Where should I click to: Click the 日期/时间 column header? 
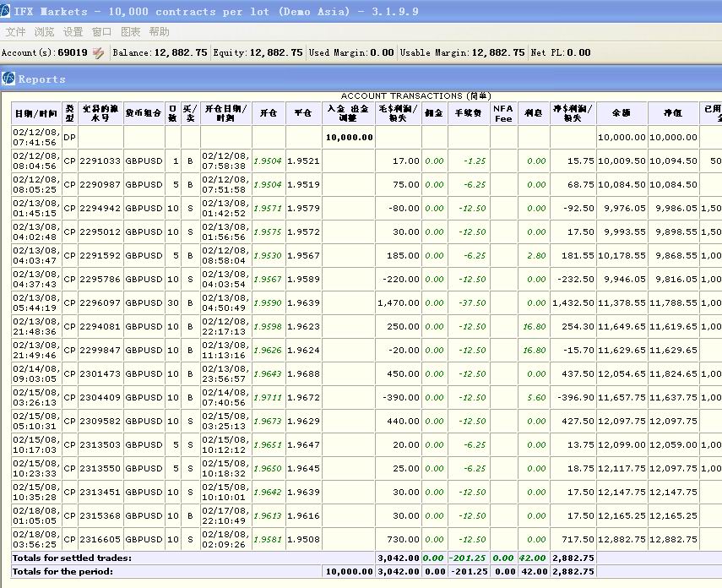[35, 113]
